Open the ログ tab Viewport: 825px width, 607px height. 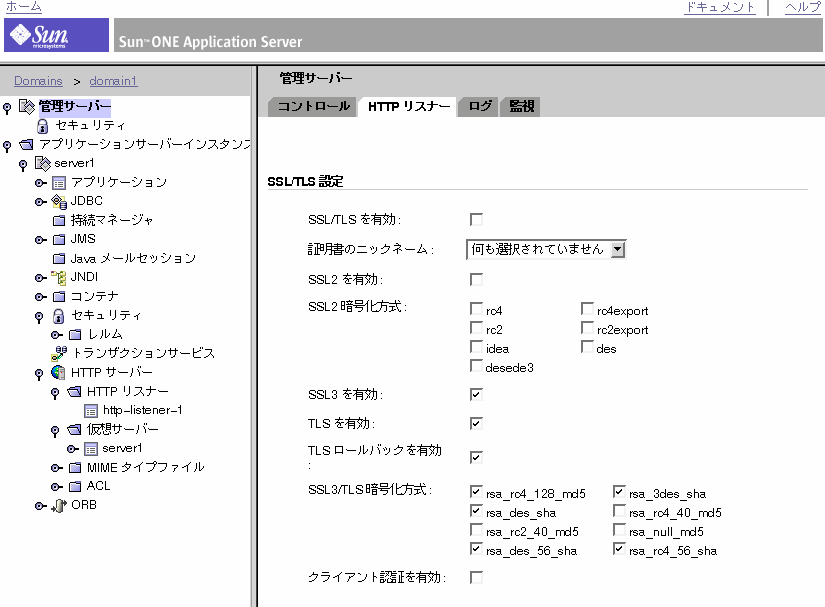tap(479, 107)
